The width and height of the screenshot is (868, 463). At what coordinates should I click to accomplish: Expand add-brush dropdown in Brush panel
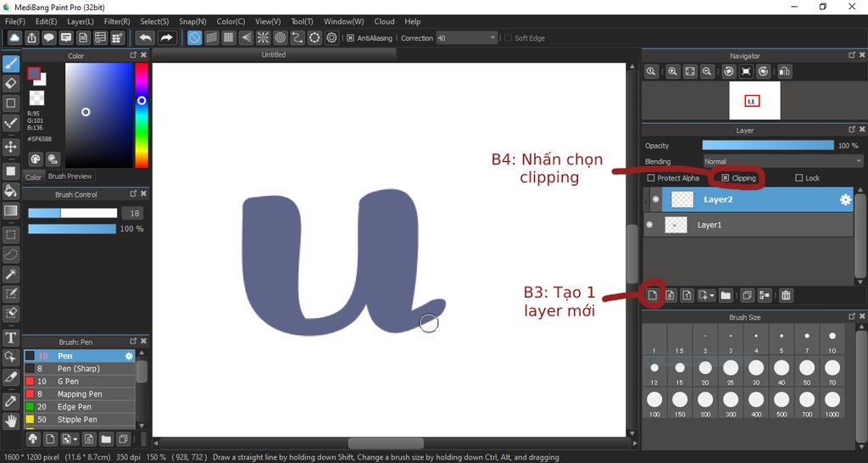point(75,440)
